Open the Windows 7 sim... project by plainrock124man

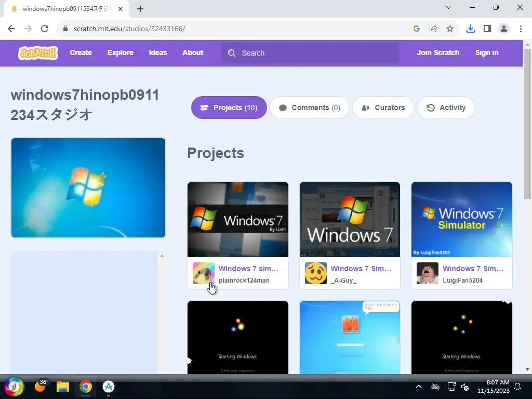click(x=248, y=269)
